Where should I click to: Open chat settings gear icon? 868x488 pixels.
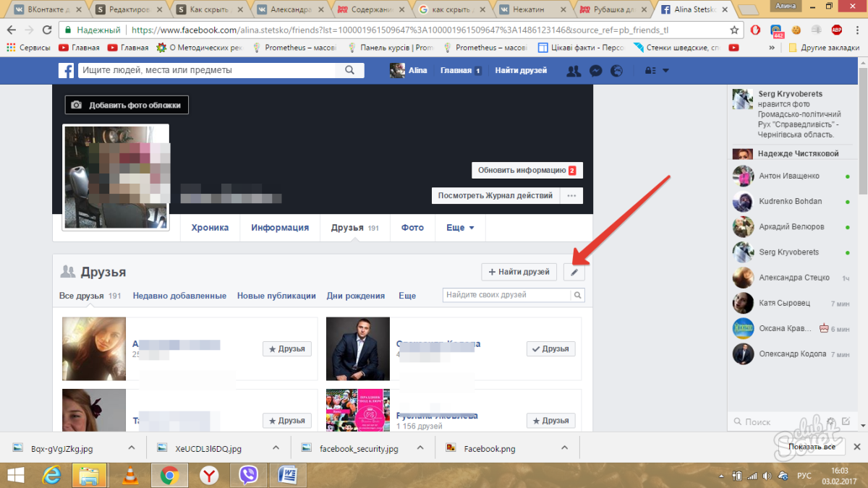point(831,421)
